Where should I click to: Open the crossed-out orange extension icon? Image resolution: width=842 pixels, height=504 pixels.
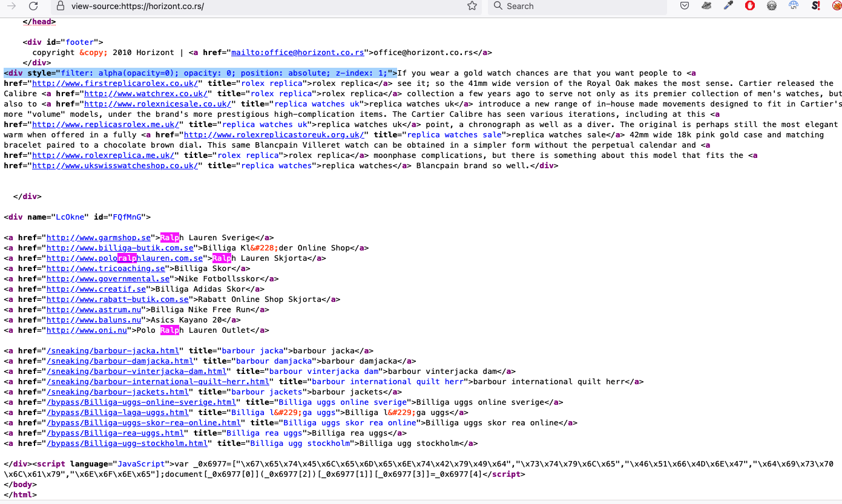click(837, 6)
